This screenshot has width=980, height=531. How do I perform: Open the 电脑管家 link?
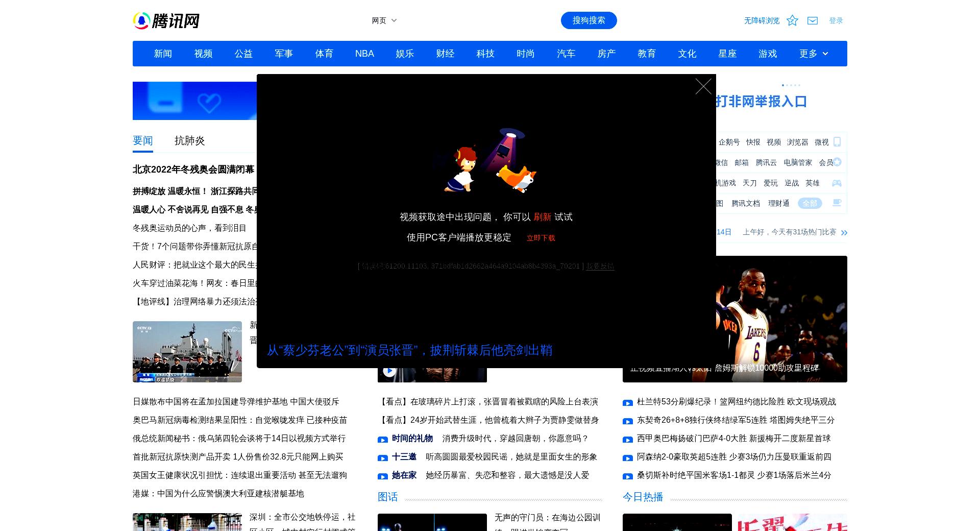(x=798, y=162)
